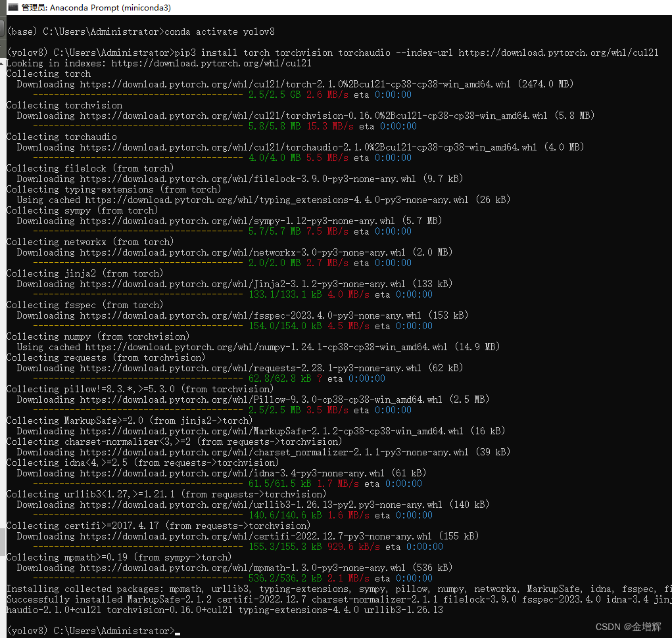Click 'Collecting urllib3<1.27,>=1.21.1' line
Viewport: 672px width, 638px height.
tap(166, 495)
